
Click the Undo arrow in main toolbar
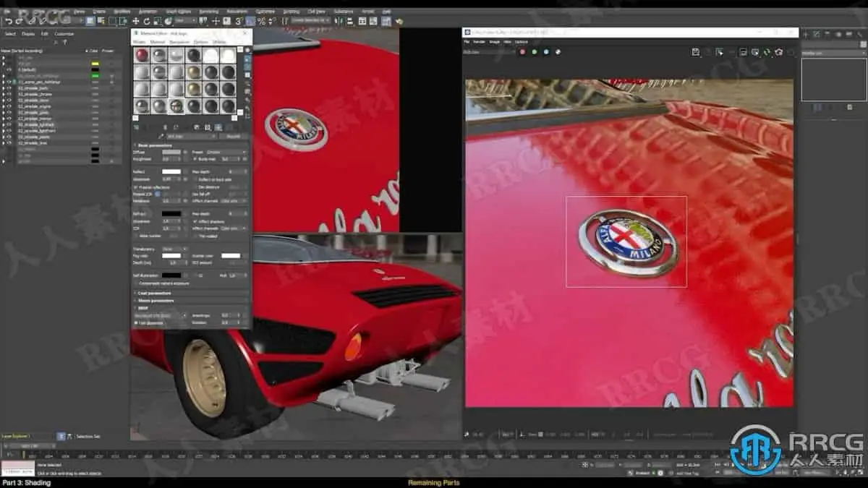click(9, 21)
